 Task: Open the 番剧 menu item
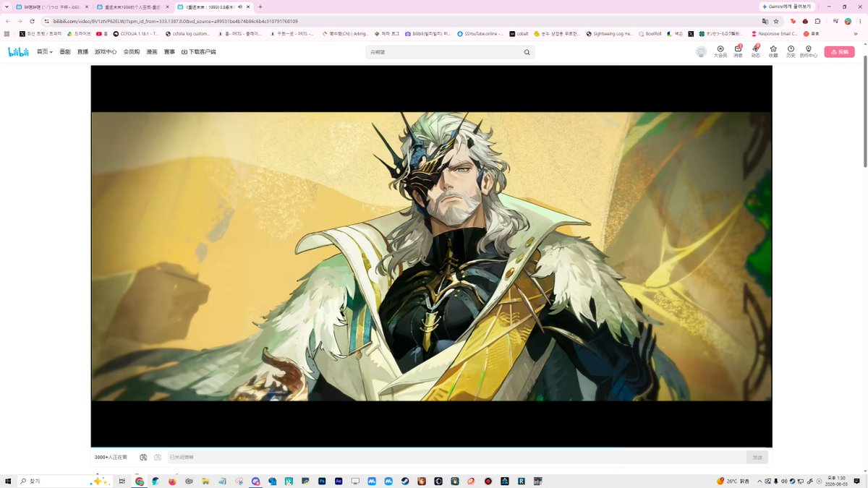click(x=65, y=52)
